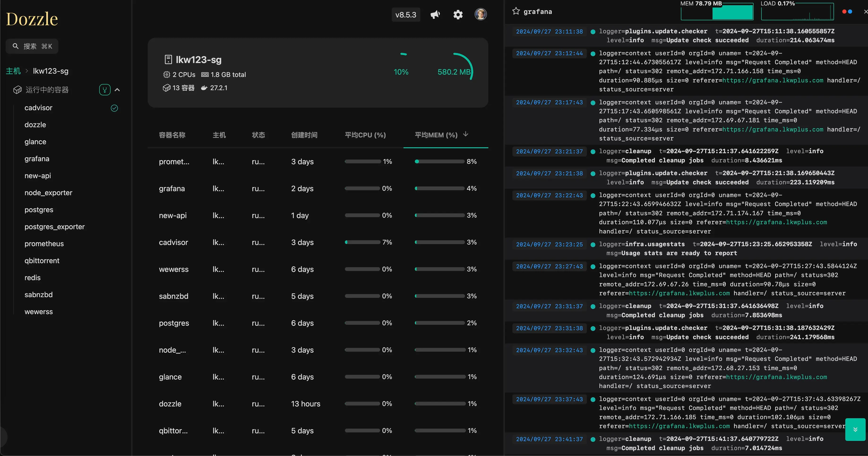The height and width of the screenshot is (456, 868).
Task: Click the cube icon next to running containers
Action: (x=17, y=90)
